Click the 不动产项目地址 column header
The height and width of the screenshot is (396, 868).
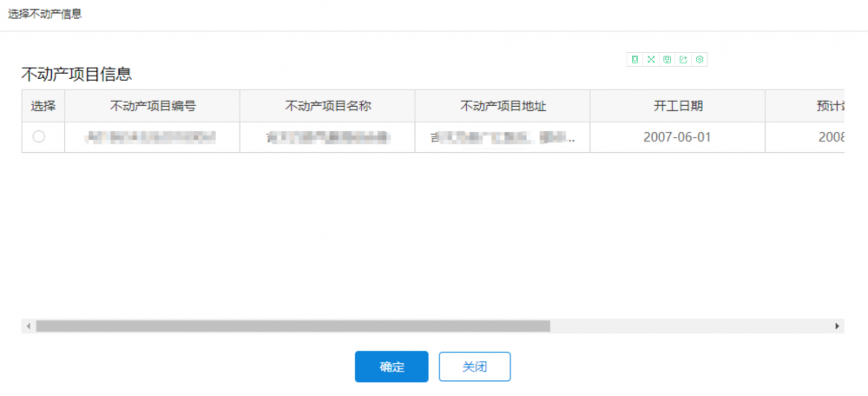point(503,107)
